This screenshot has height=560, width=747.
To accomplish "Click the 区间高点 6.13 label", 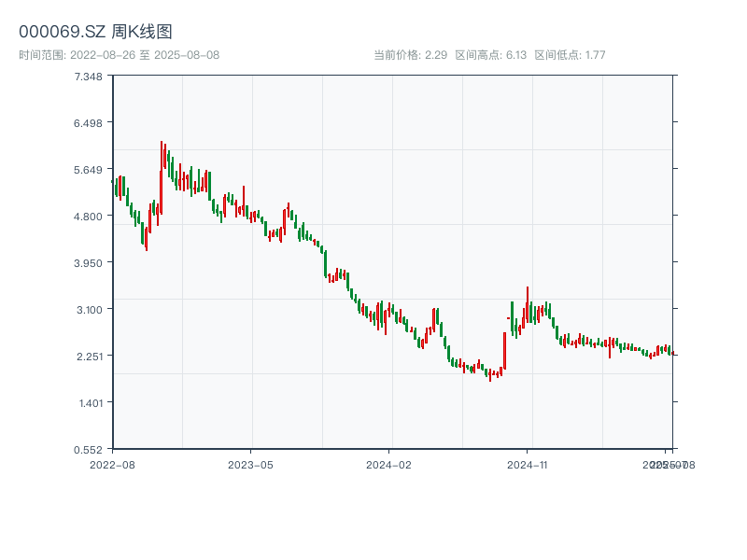I will pyautogui.click(x=490, y=55).
